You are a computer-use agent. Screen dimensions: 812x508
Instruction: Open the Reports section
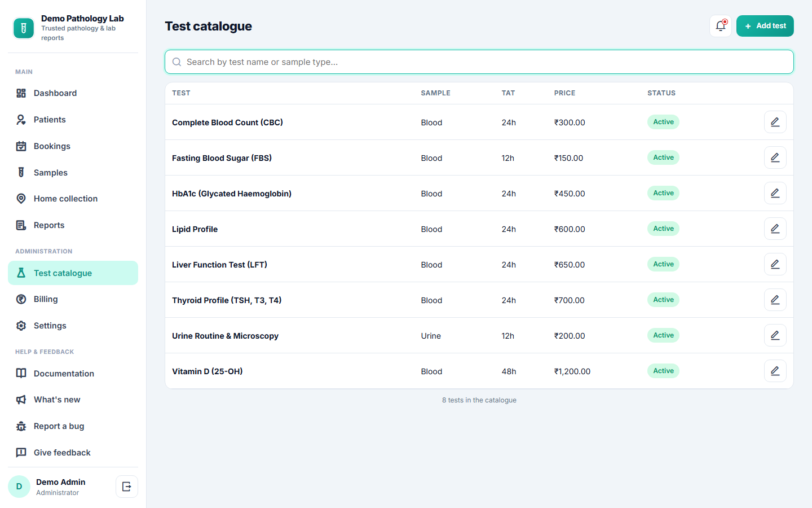click(x=73, y=225)
